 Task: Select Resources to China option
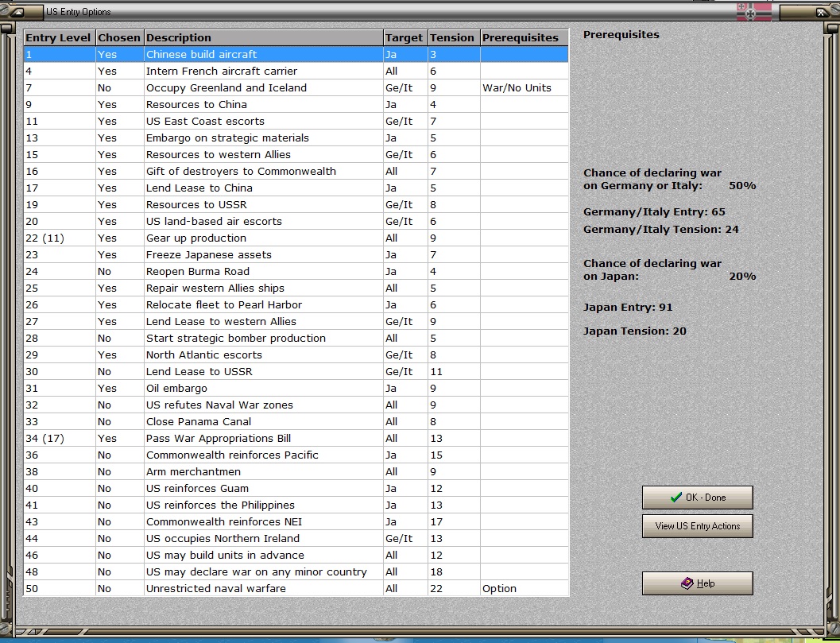(296, 104)
